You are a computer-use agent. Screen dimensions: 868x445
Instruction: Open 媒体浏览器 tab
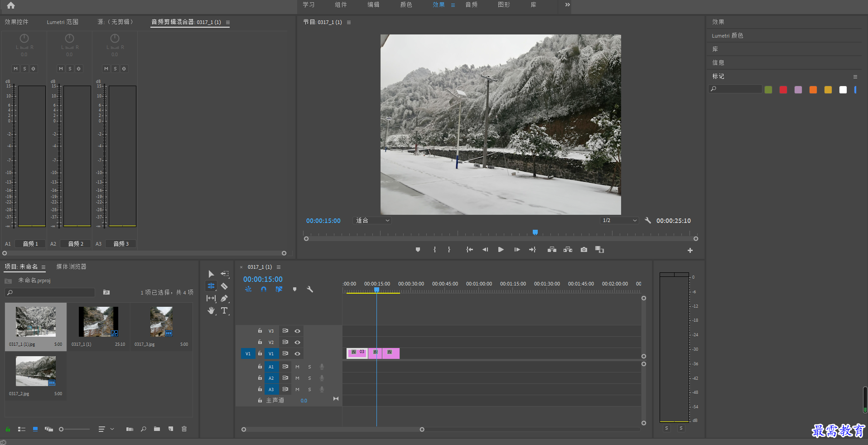(x=71, y=266)
